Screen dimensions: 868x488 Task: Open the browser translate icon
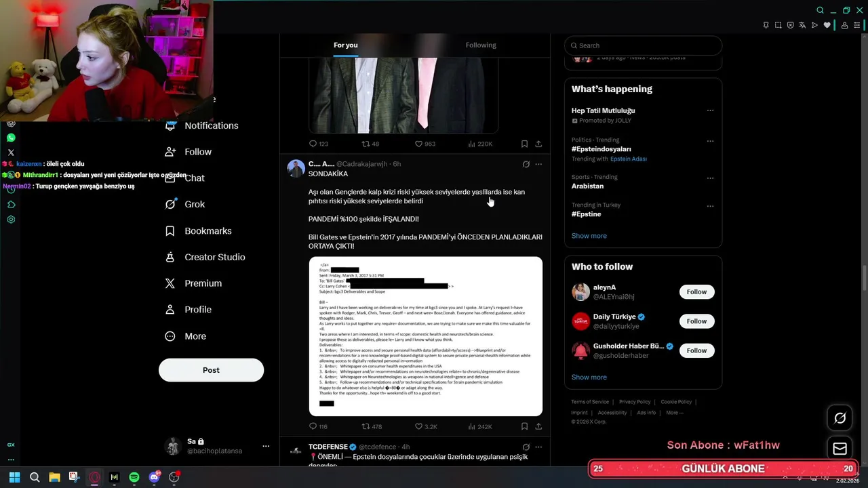click(802, 25)
